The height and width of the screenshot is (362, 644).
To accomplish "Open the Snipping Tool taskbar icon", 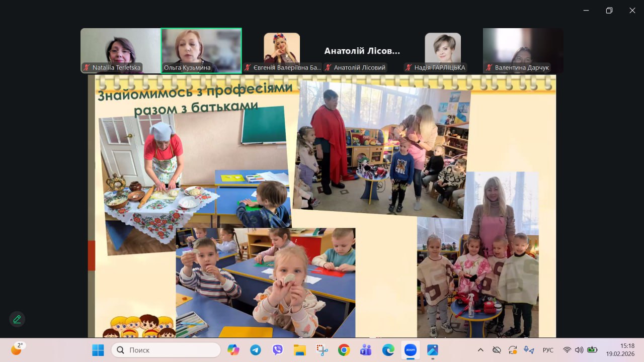I will pos(322,350).
